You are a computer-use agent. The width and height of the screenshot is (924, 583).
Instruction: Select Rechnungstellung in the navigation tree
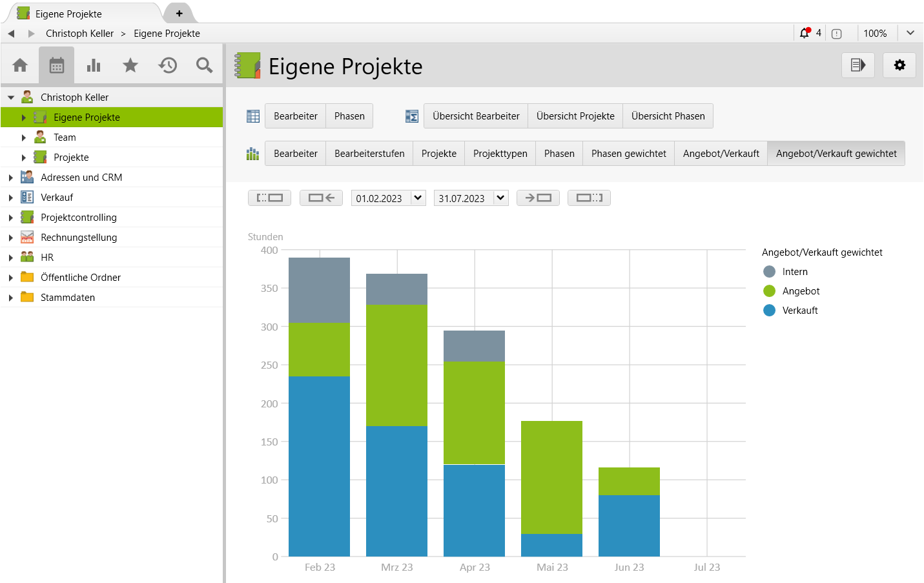79,238
